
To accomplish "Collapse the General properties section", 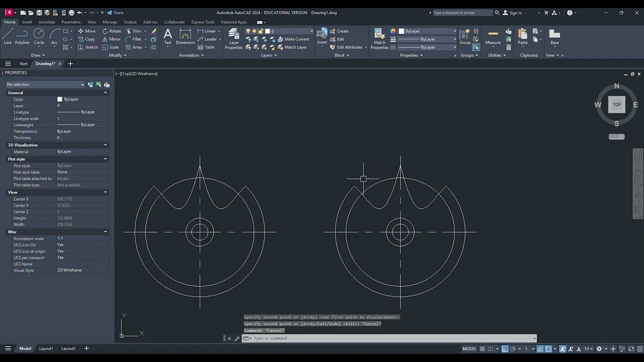I will pos(105,93).
